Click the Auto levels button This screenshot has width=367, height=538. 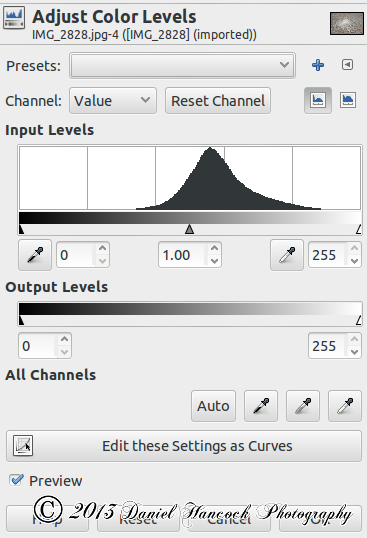click(x=213, y=406)
